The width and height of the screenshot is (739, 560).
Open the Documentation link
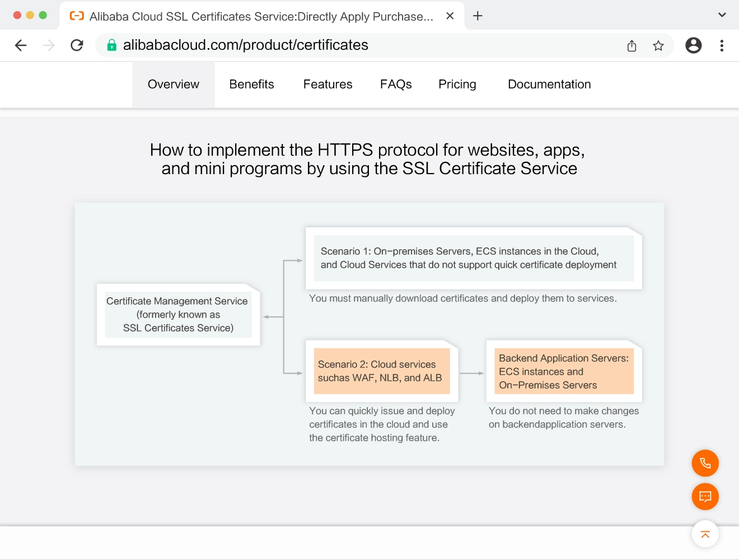[549, 85]
